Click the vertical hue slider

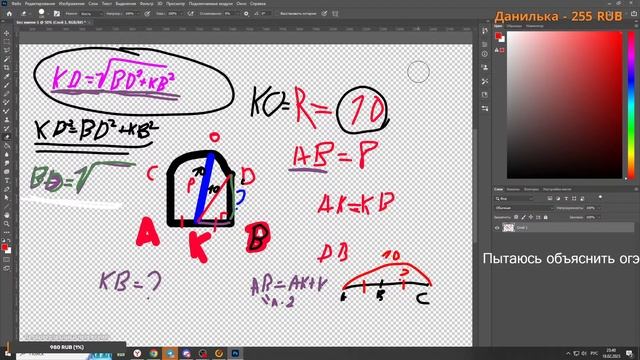click(631, 105)
